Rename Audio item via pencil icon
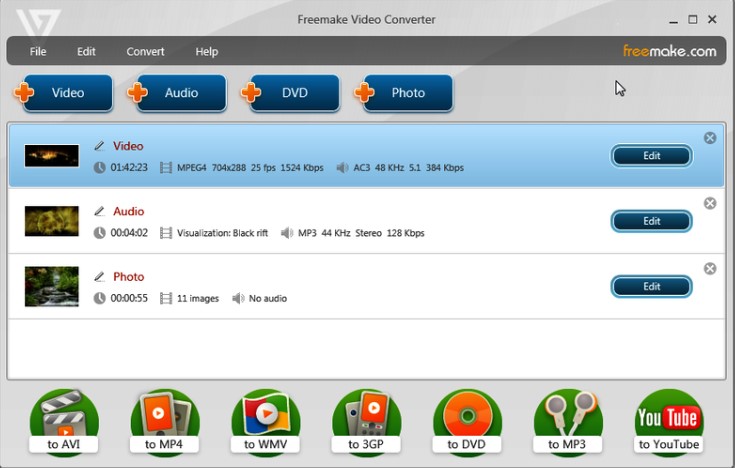This screenshot has width=735, height=468. [99, 211]
